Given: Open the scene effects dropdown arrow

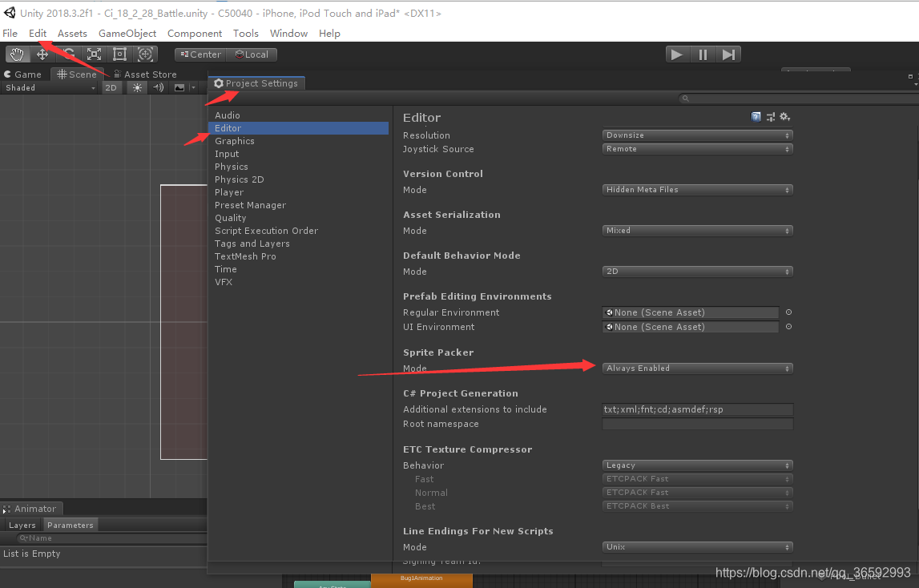Looking at the screenshot, I should [x=193, y=88].
